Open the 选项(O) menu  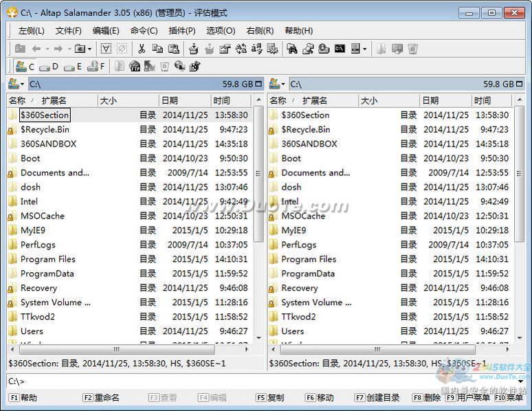pyautogui.click(x=221, y=31)
